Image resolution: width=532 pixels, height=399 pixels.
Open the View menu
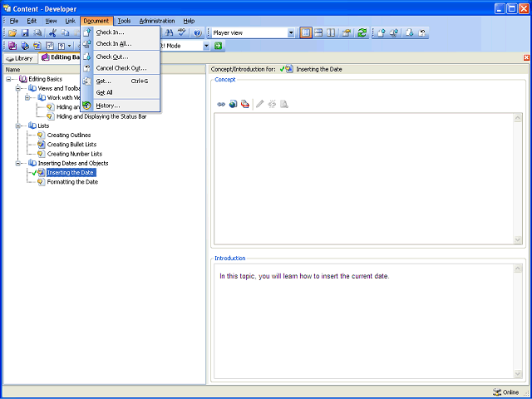51,21
